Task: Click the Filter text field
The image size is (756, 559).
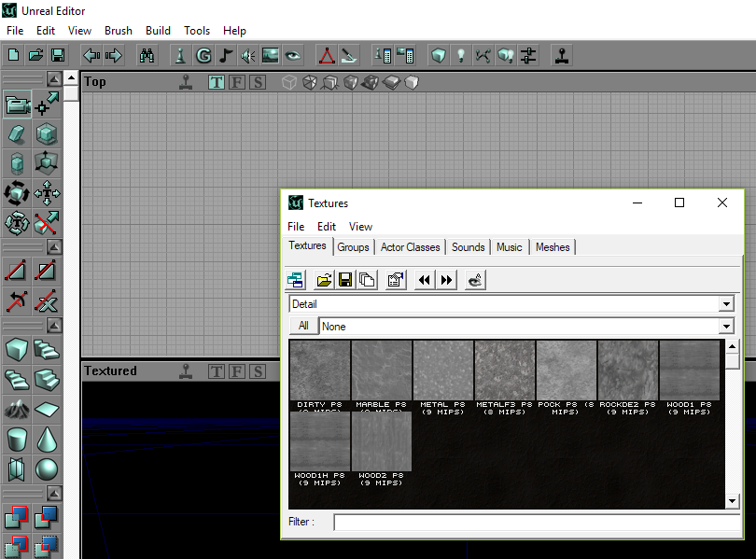Action: [537, 523]
